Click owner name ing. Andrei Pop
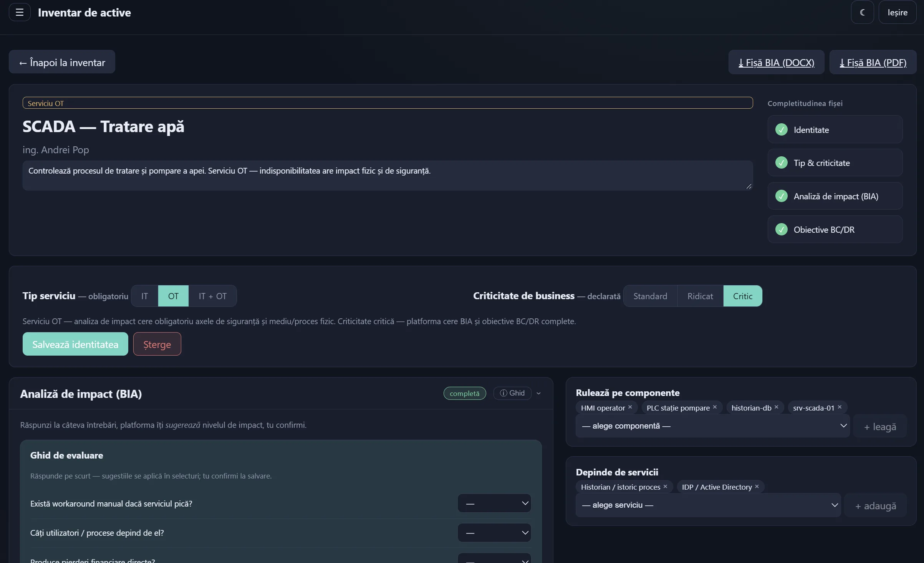The height and width of the screenshot is (563, 924). pyautogui.click(x=56, y=150)
